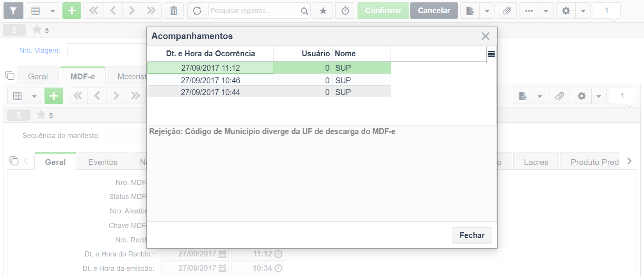This screenshot has height=276, width=644.
Task: Open column menu in Acompanhamentos grid
Action: (491, 54)
